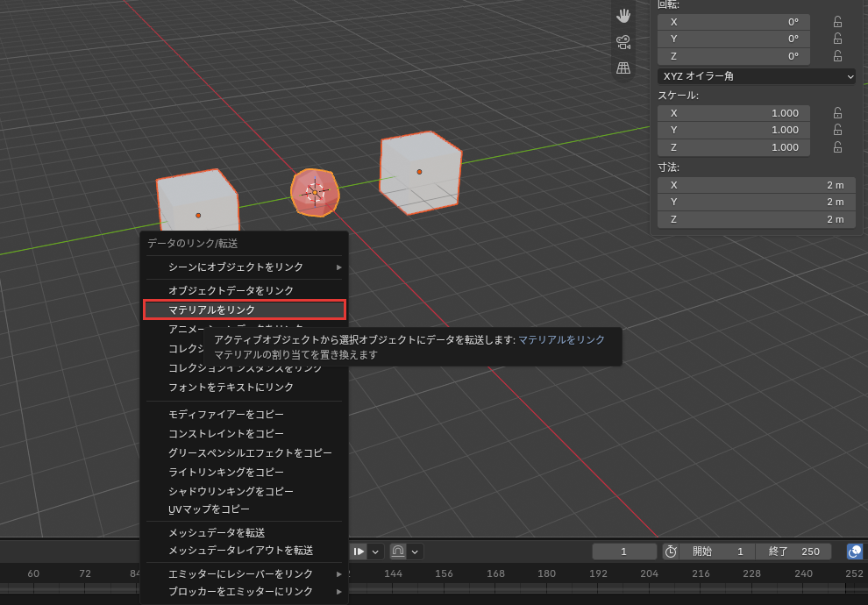Toggle camera view with the camera icon
Screen dimensions: 868x605
pyautogui.click(x=623, y=42)
